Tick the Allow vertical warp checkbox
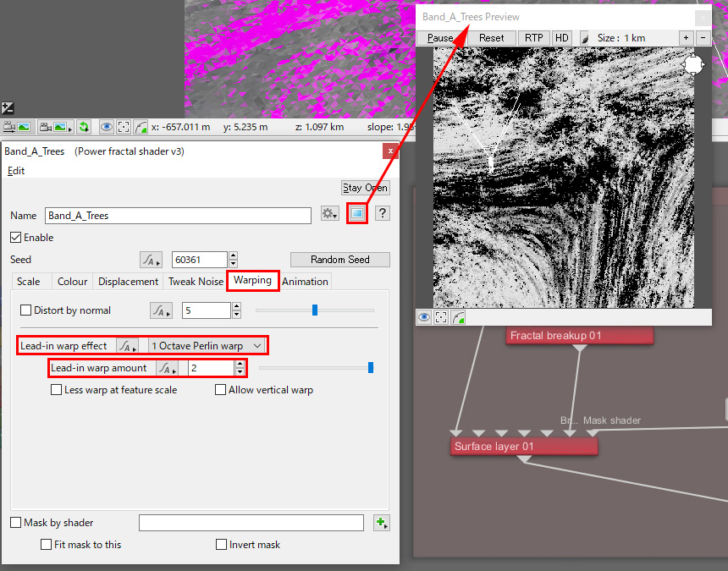This screenshot has height=571, width=728. (221, 390)
